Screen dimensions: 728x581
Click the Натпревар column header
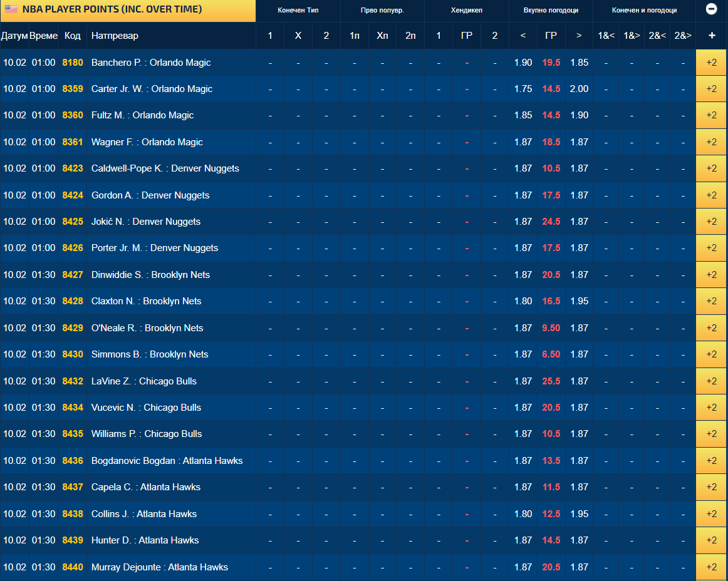pos(171,36)
